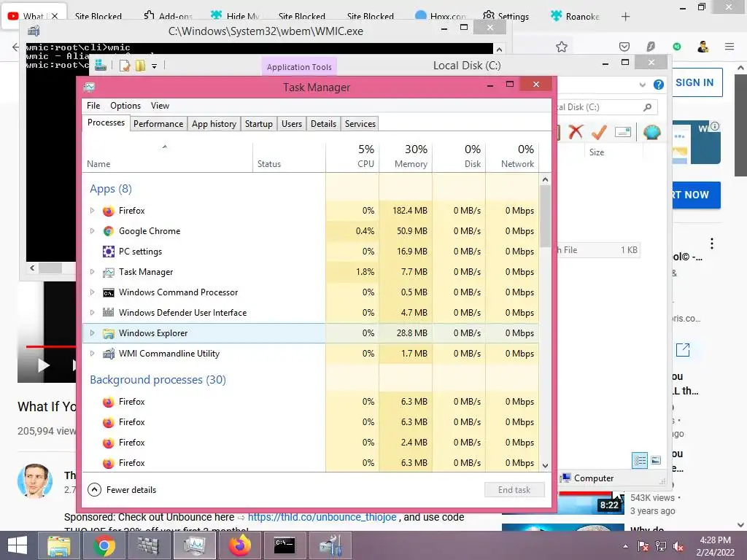Click the End task button

(x=514, y=489)
